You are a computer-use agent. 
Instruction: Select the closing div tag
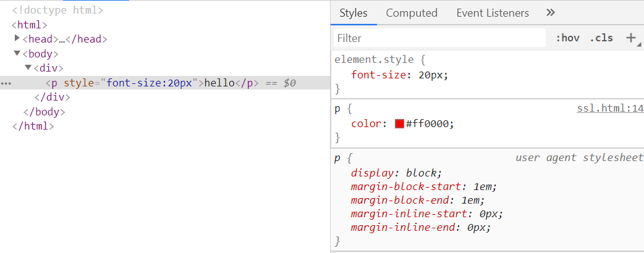click(x=53, y=97)
